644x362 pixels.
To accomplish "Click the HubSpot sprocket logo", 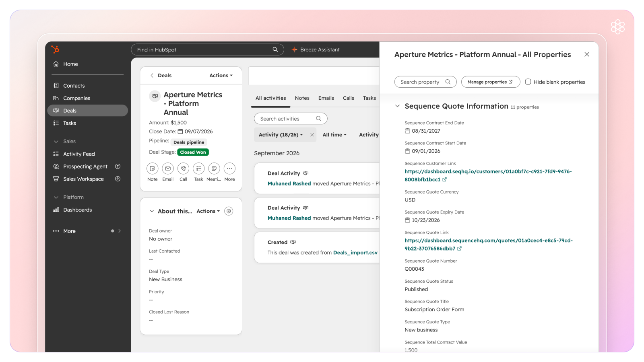I will [56, 49].
